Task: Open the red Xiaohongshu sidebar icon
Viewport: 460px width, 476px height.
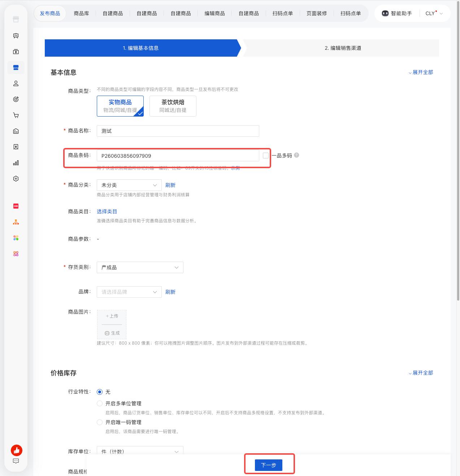Action: pyautogui.click(x=16, y=206)
